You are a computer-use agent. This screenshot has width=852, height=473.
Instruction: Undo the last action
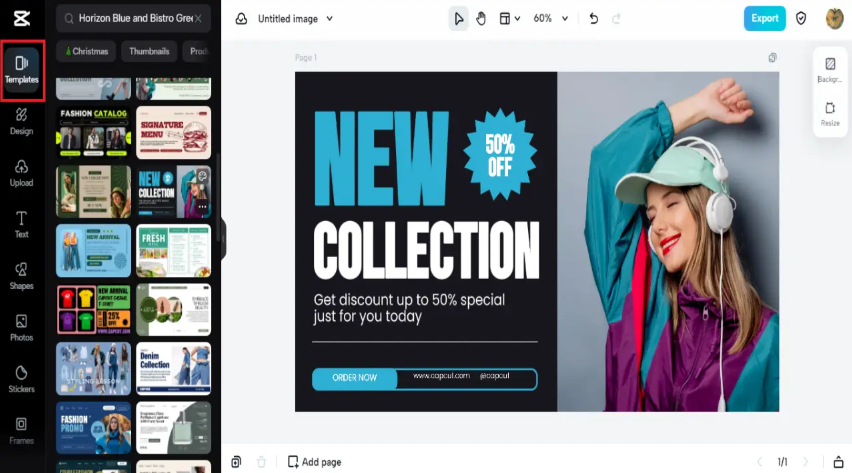point(593,19)
